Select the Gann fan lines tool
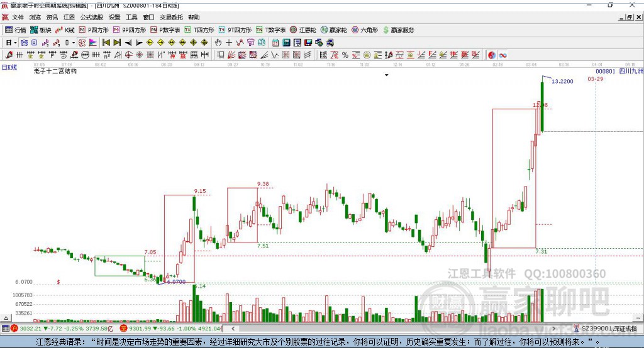This screenshot has height=348, width=644. [x=231, y=55]
